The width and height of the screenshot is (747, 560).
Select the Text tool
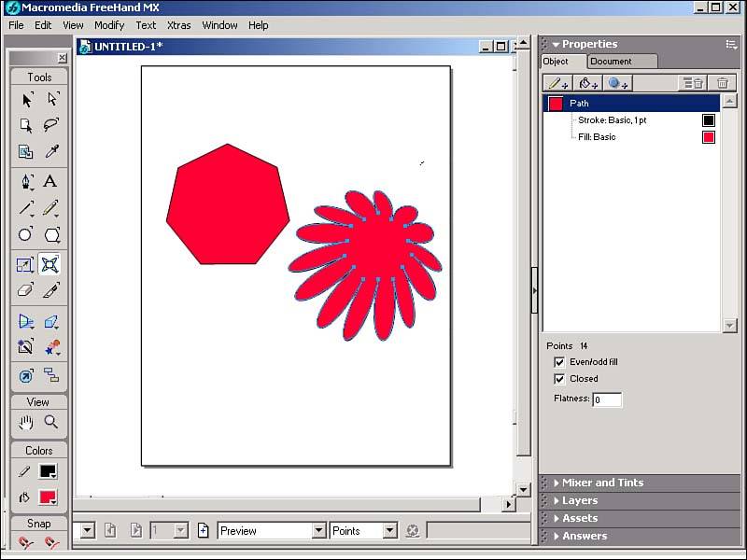[x=51, y=181]
